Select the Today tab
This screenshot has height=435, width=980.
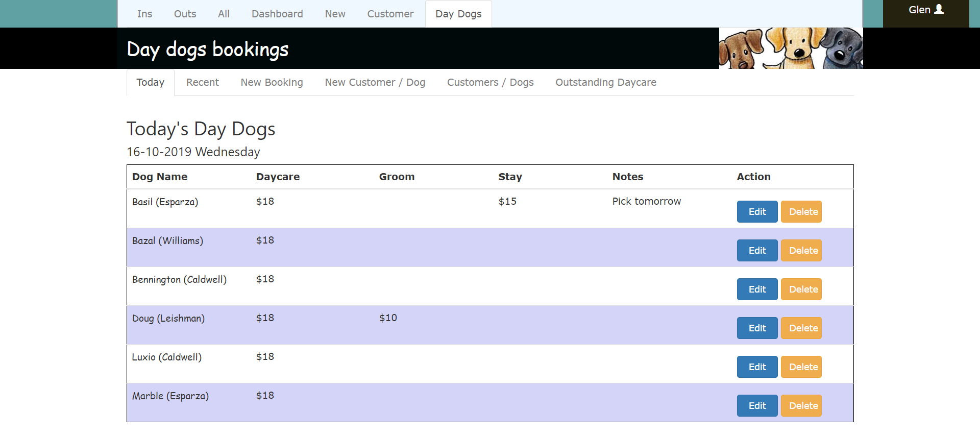150,82
